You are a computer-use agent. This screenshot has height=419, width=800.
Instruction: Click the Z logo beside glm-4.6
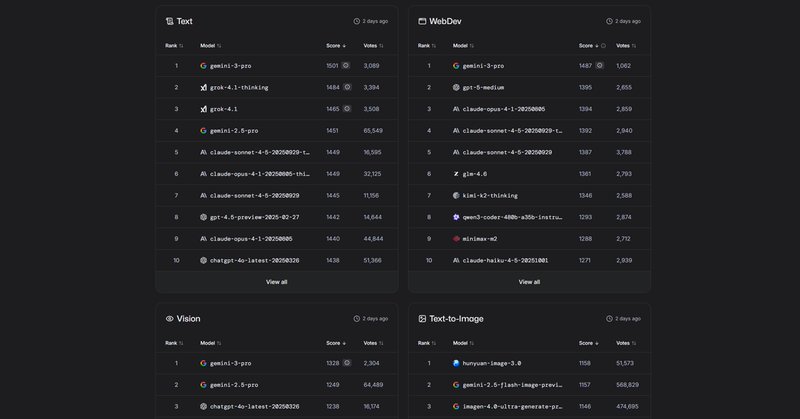(x=456, y=174)
